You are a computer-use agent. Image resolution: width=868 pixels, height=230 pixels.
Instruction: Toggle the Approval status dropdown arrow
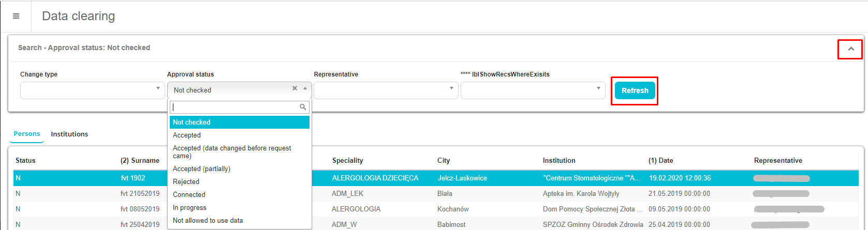point(305,88)
